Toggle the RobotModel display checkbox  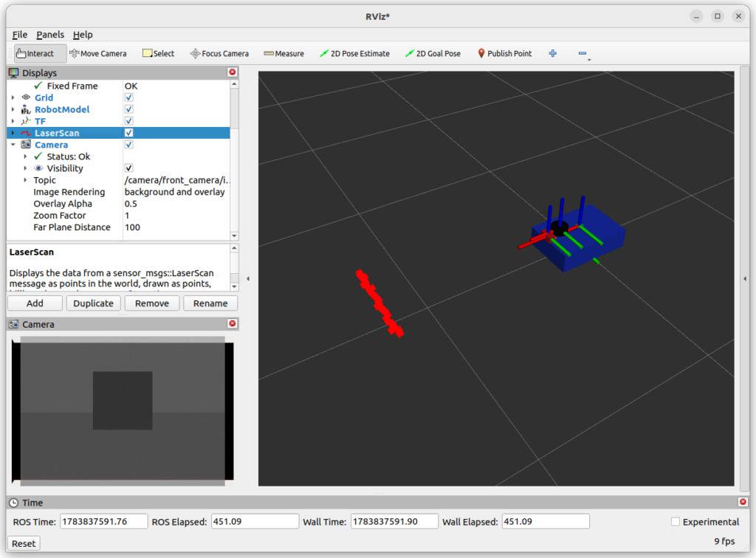click(128, 109)
